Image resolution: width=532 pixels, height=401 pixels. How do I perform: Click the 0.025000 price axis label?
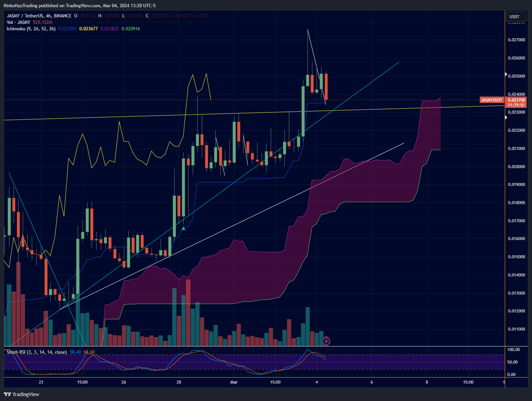point(516,76)
